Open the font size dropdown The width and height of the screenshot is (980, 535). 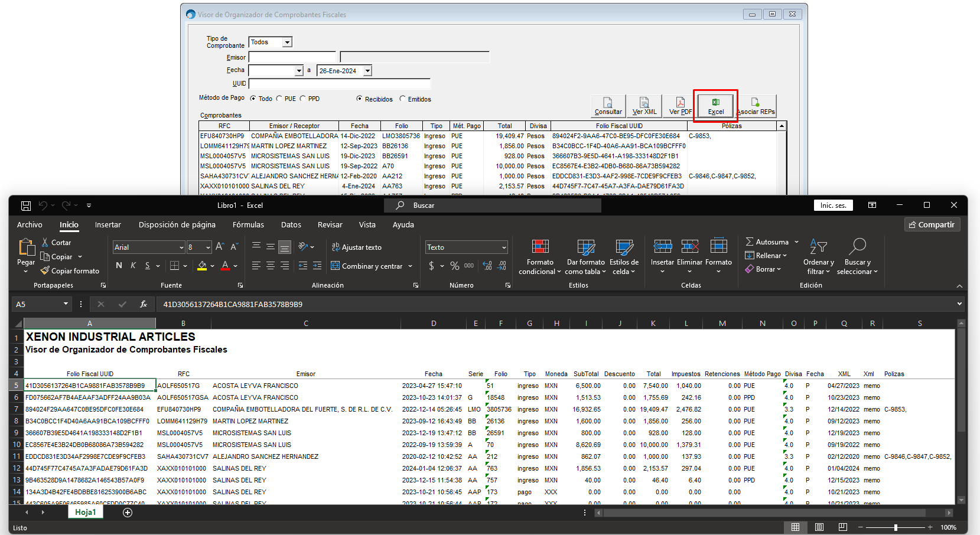coord(208,247)
